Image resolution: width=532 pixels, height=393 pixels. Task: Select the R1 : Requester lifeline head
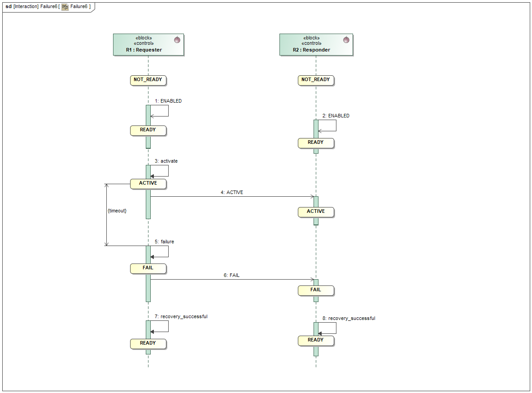(148, 44)
